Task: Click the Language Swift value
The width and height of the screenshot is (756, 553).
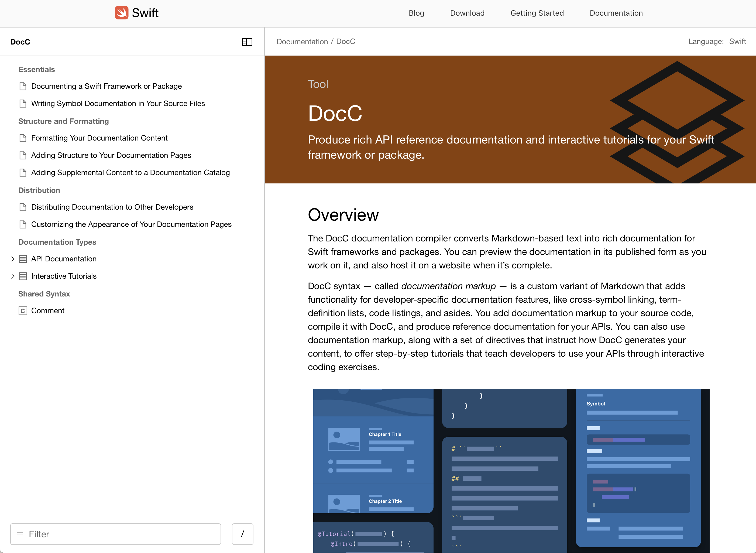Action: point(737,42)
